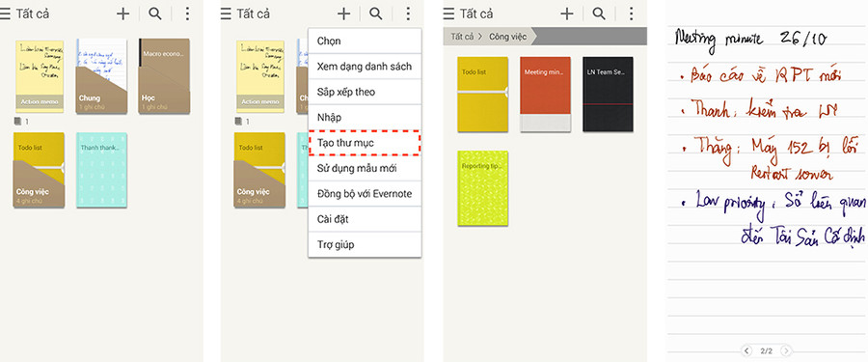Open 'Sắp xếp theo' menu entry
868x362 pixels.
coord(365,92)
